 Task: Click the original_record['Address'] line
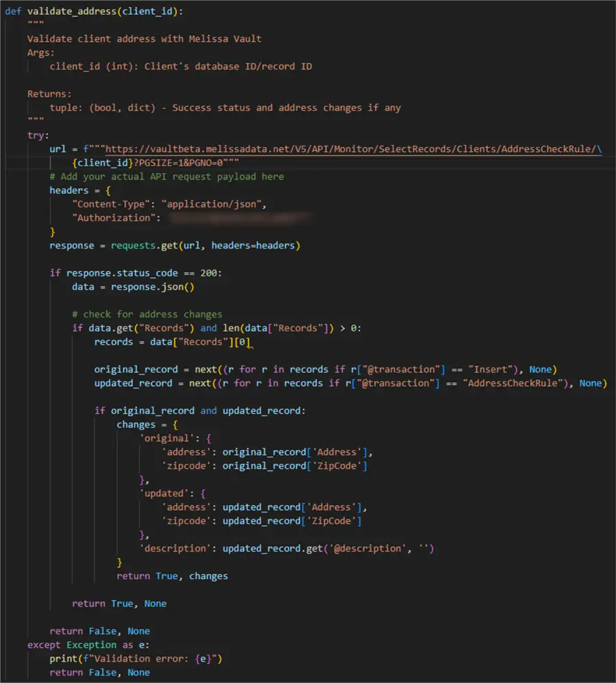267,452
